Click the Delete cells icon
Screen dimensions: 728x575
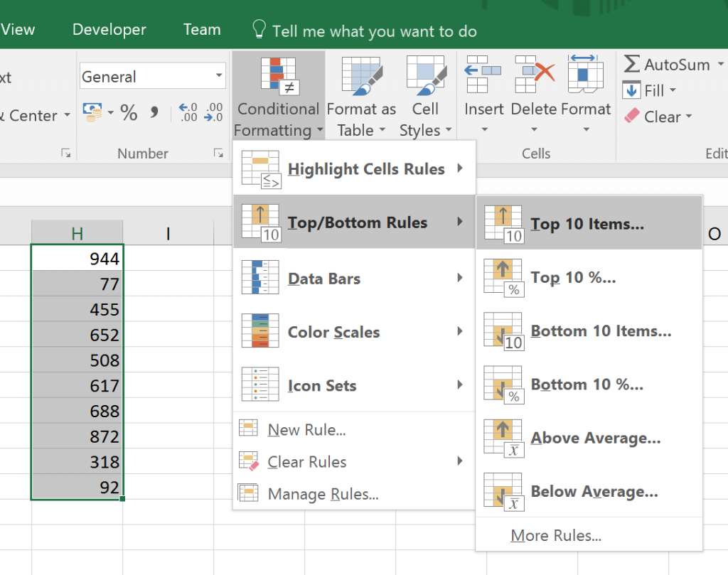(535, 74)
